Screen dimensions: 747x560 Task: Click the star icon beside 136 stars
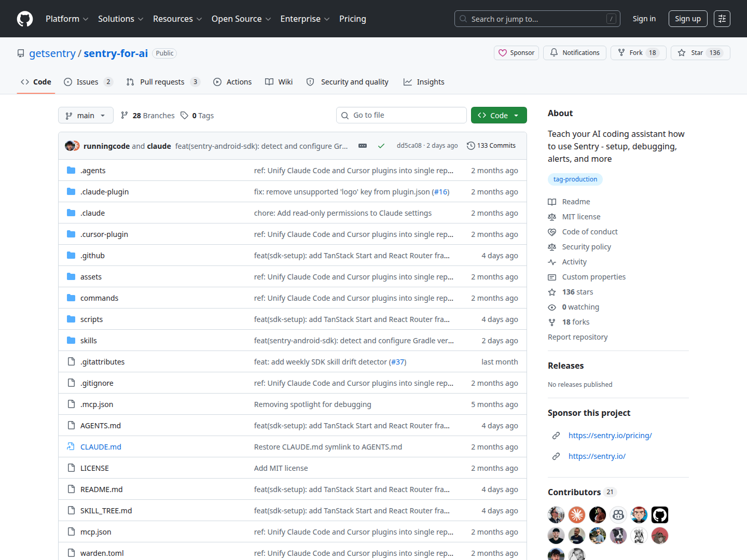552,292
